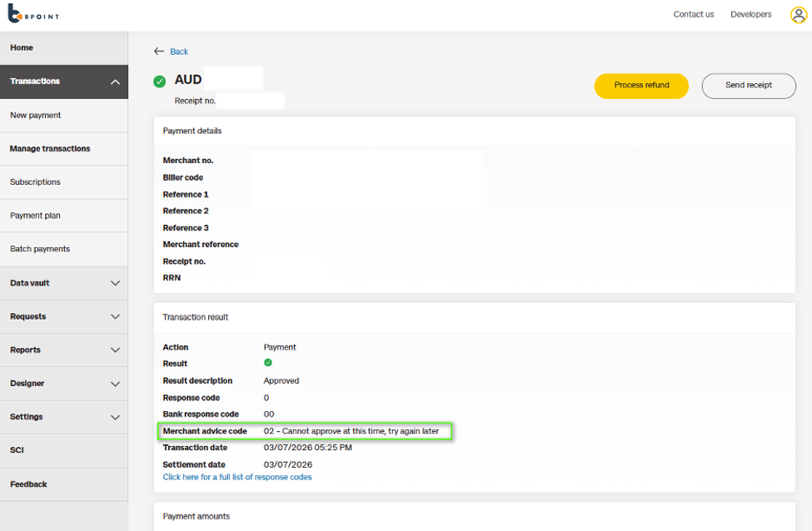Click the Response code value 0

pyautogui.click(x=267, y=398)
